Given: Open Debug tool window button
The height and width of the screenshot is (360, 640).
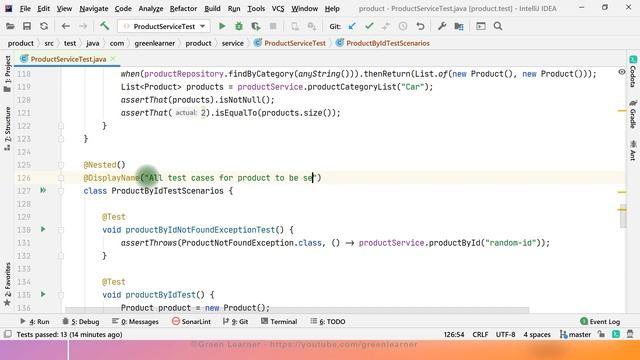Looking at the screenshot, I should (x=81, y=322).
